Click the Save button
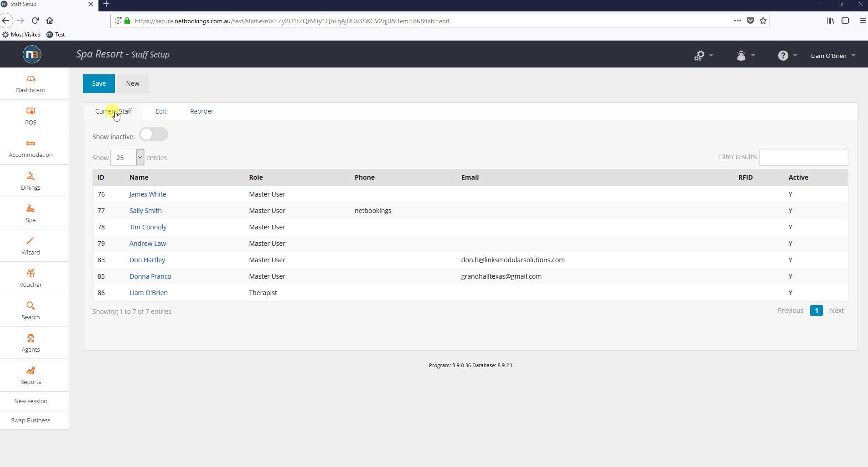 (99, 83)
